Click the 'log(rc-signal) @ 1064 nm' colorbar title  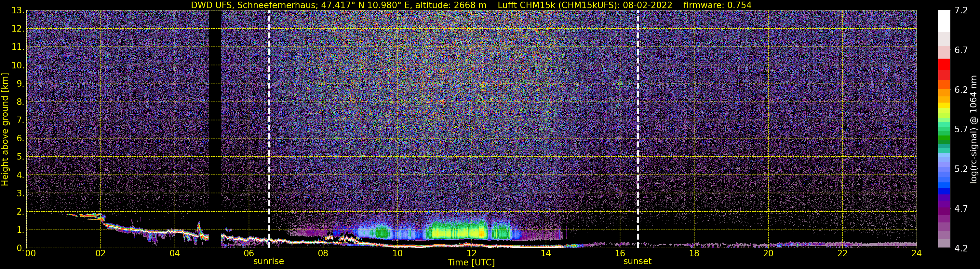[974, 129]
